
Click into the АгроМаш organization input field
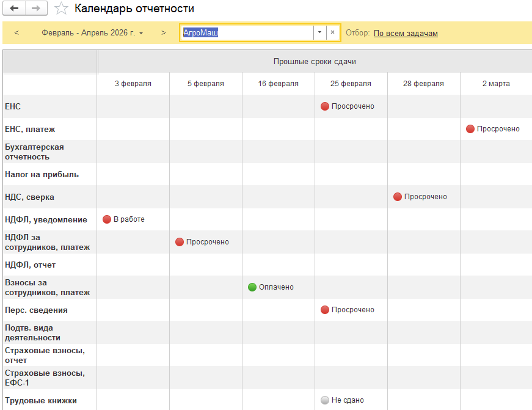pyautogui.click(x=247, y=33)
